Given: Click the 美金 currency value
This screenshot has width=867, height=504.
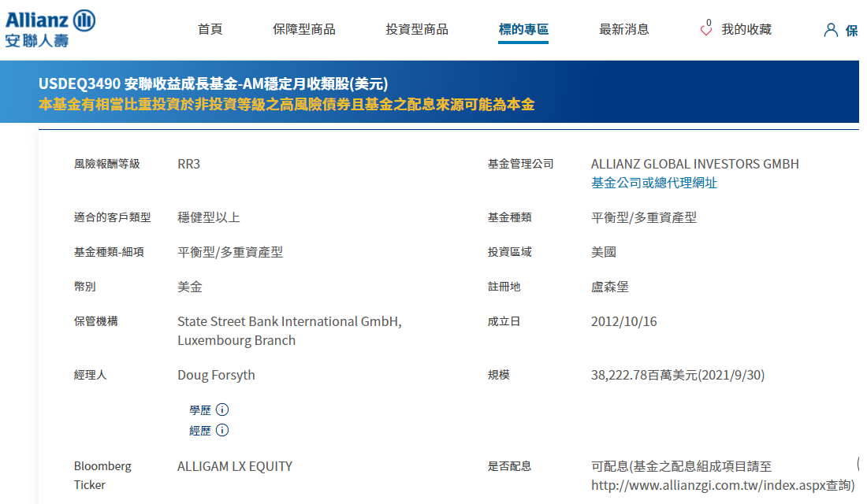Looking at the screenshot, I should (190, 287).
